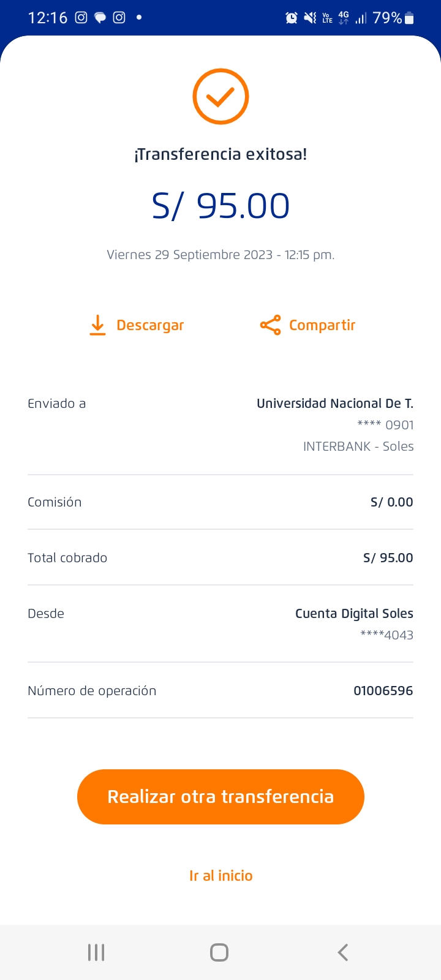Screen dimensions: 441x980
Task: Tap the first Instagram notification icon
Action: pyautogui.click(x=81, y=18)
